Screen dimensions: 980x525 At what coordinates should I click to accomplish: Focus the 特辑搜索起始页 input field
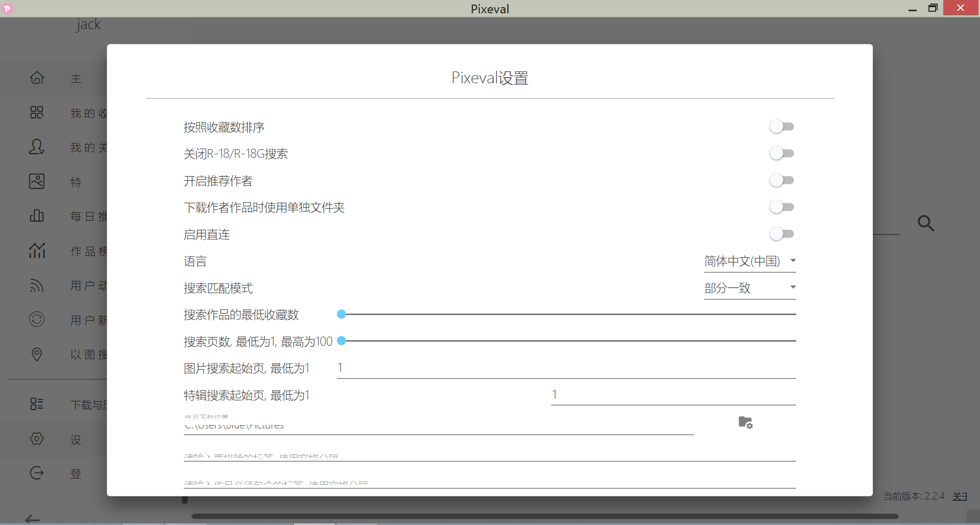(674, 395)
